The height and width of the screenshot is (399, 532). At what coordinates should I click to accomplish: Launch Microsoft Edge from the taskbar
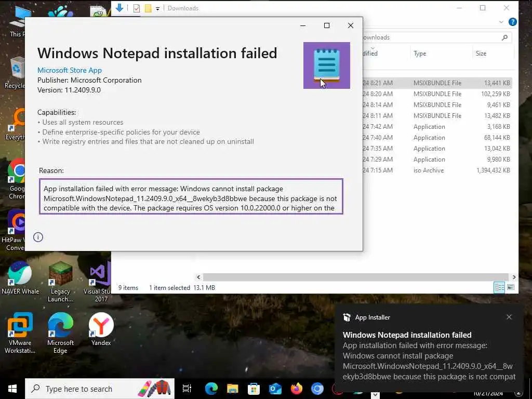[211, 389]
